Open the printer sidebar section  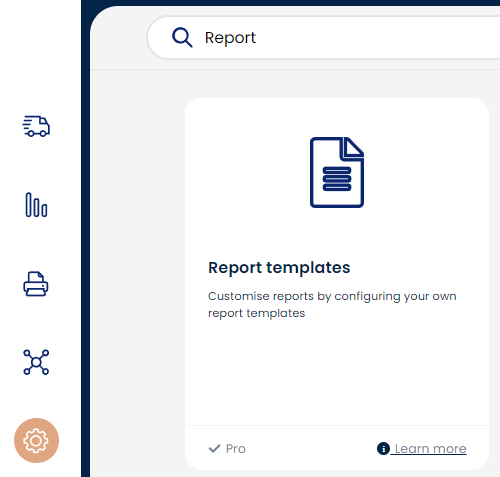click(x=36, y=284)
